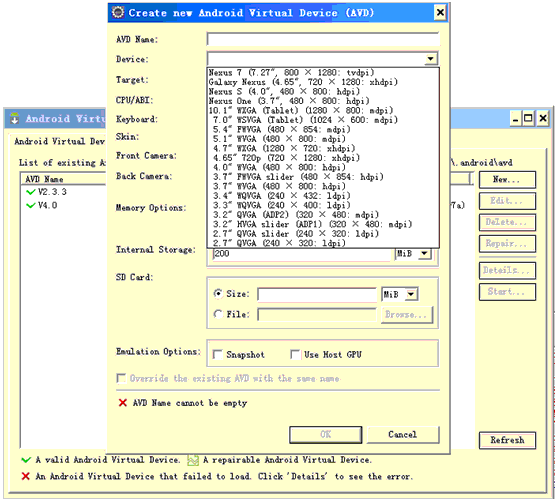Click the AVD Name text field
The width and height of the screenshot is (557, 501).
pos(323,39)
